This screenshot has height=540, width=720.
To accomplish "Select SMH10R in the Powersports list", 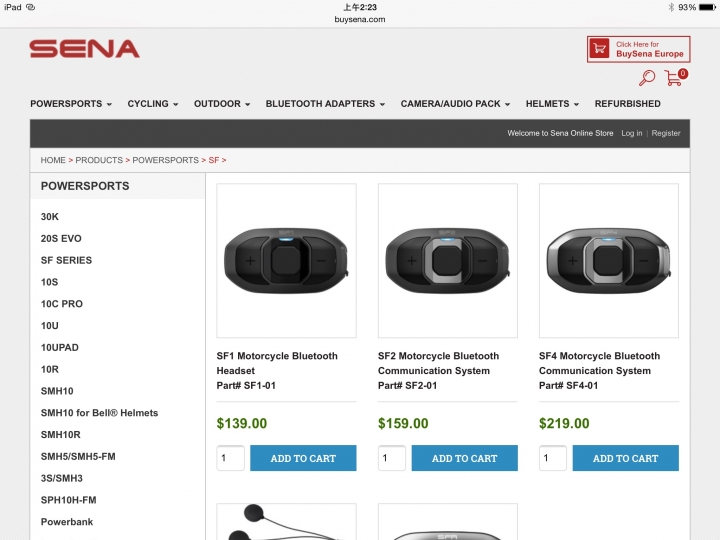I will (61, 434).
